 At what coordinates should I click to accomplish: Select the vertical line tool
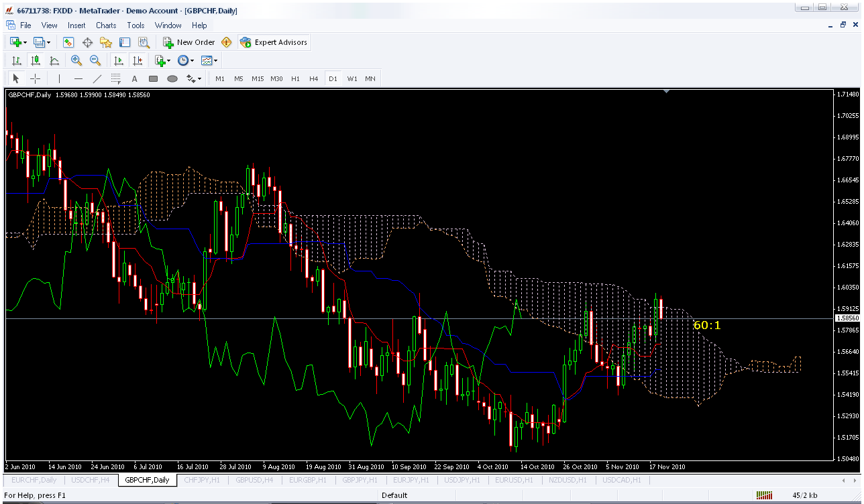[x=59, y=78]
